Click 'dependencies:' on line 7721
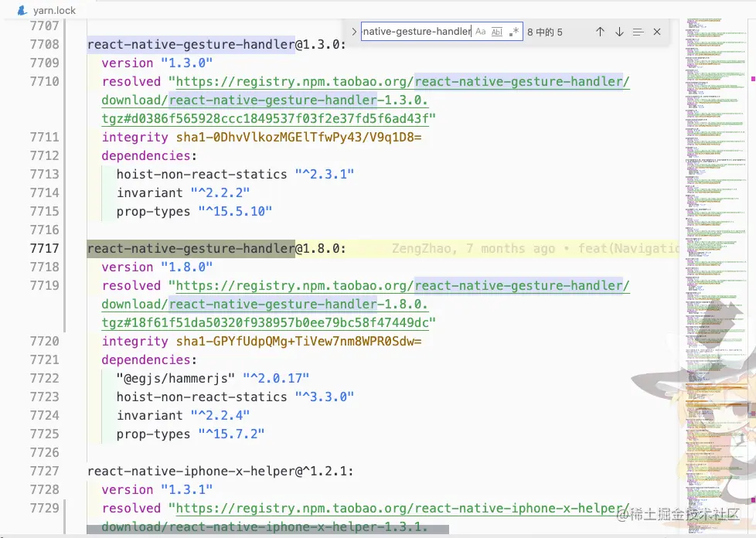Viewport: 756px width, 538px height. 149,359
